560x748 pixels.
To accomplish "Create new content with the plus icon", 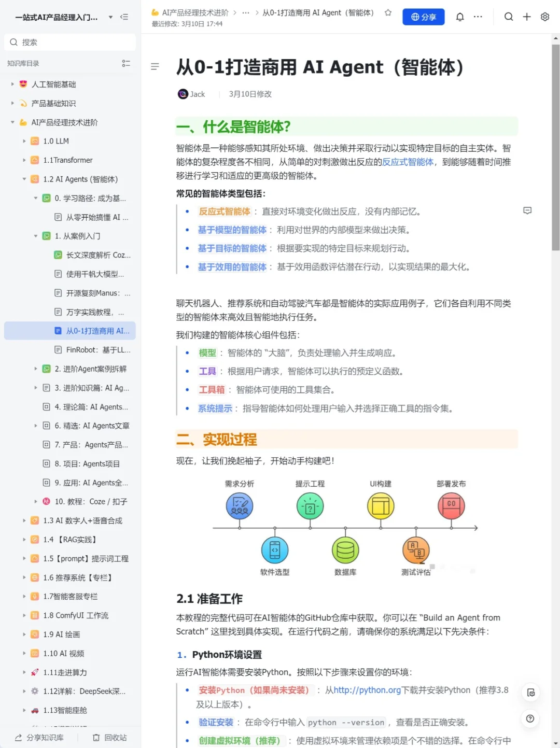I will [x=527, y=17].
